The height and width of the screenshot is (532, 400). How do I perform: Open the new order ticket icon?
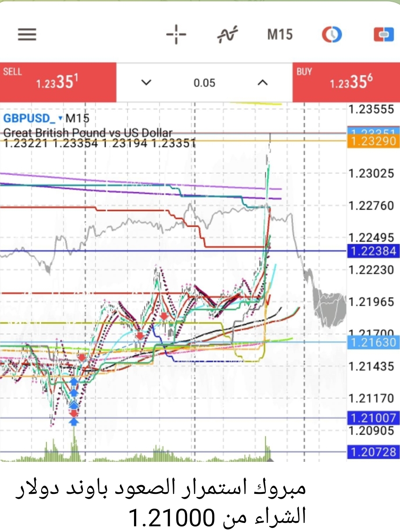coord(383,35)
